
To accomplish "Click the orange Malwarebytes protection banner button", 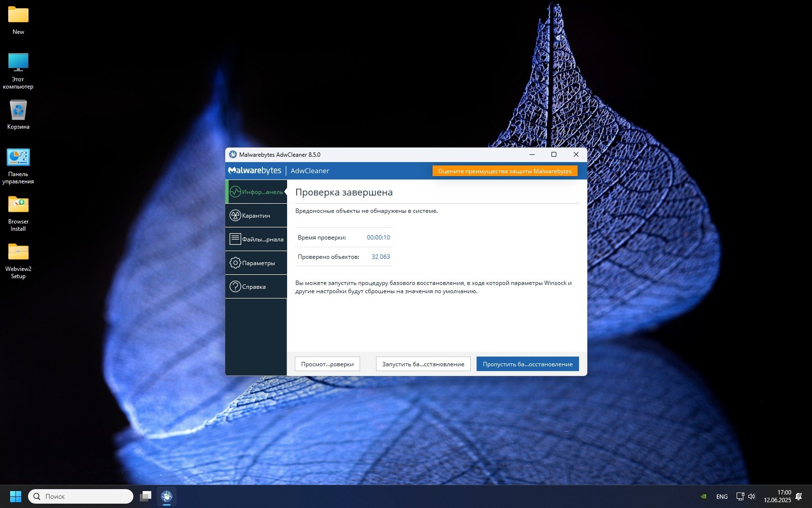I will (x=505, y=171).
